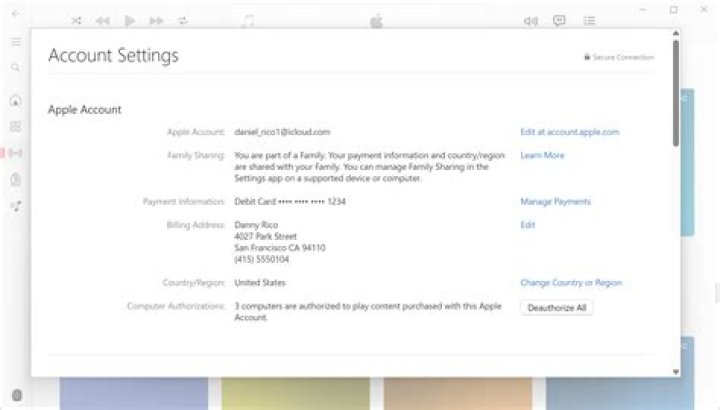
Task: Click the Apple Account section heading
Action: pyautogui.click(x=85, y=110)
